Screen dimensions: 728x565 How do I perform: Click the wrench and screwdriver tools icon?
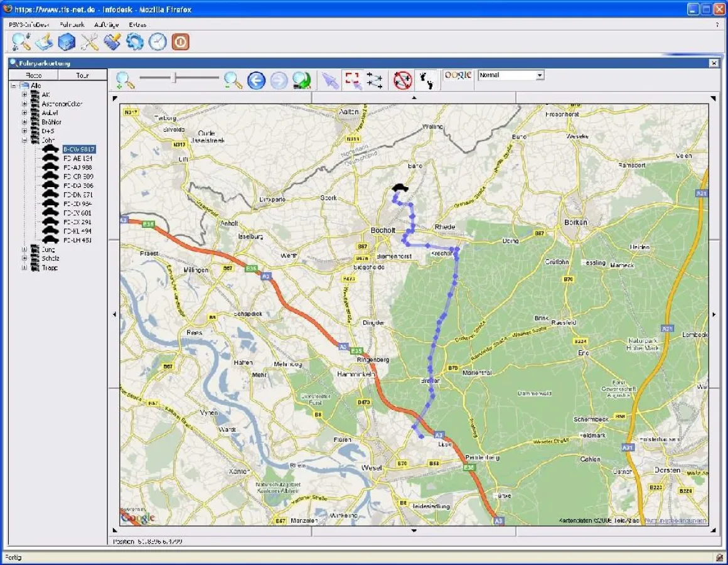[90, 41]
